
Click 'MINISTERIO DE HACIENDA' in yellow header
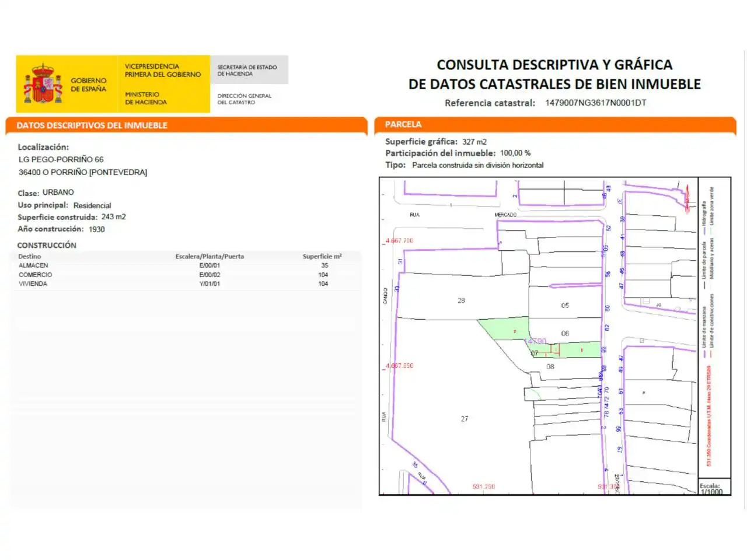(146, 98)
